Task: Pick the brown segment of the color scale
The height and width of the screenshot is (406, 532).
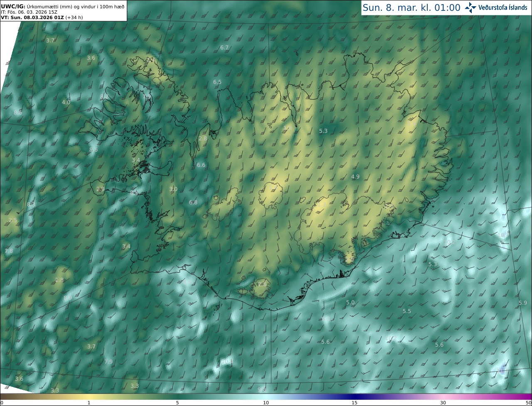Action: (x=21, y=397)
